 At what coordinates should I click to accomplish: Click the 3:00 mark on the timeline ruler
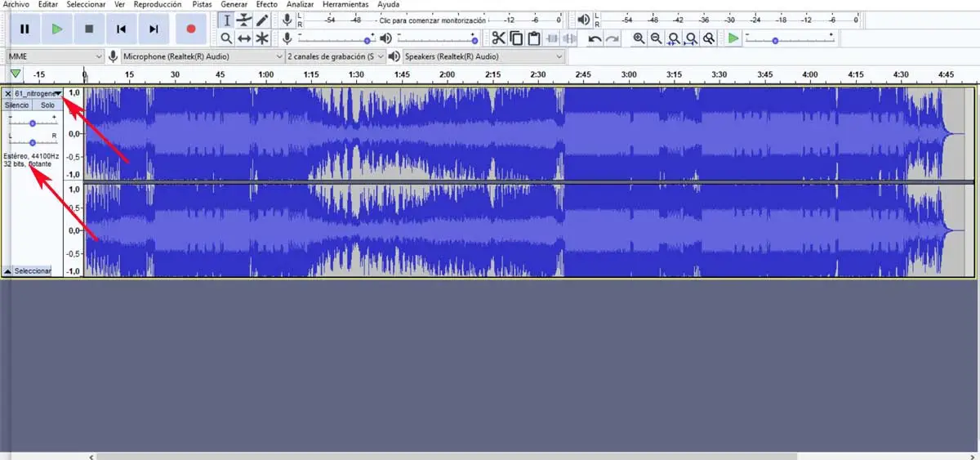[x=628, y=74]
